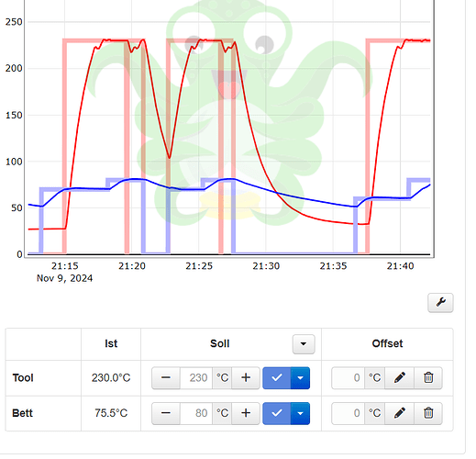Delete the Bett offset with trash icon
This screenshot has width=476, height=459.
click(428, 413)
